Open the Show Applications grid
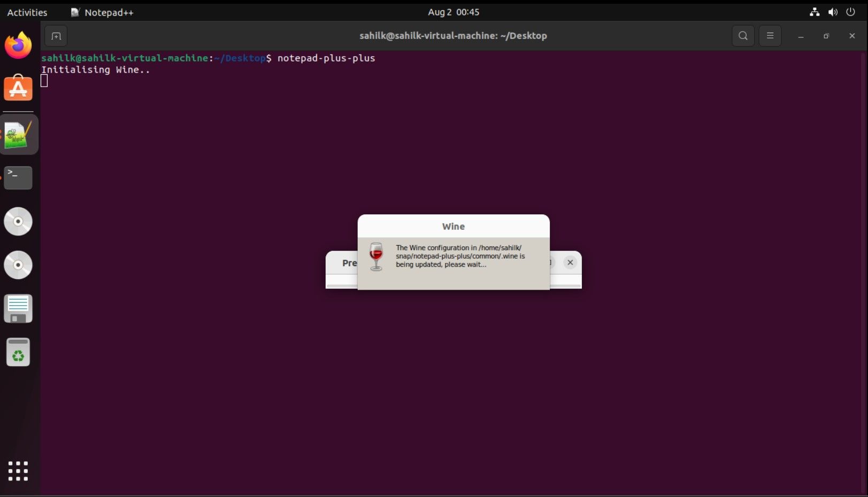 pyautogui.click(x=18, y=471)
